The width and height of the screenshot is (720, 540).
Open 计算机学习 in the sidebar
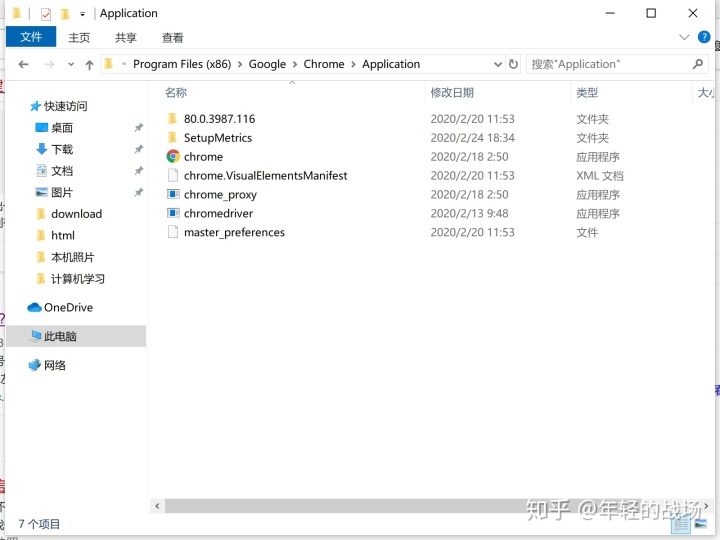coord(78,279)
